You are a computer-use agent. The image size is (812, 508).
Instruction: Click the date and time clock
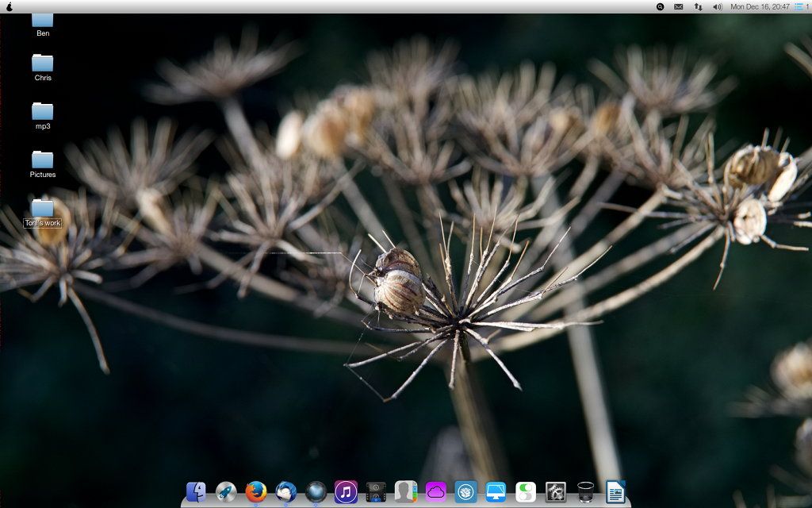point(760,6)
